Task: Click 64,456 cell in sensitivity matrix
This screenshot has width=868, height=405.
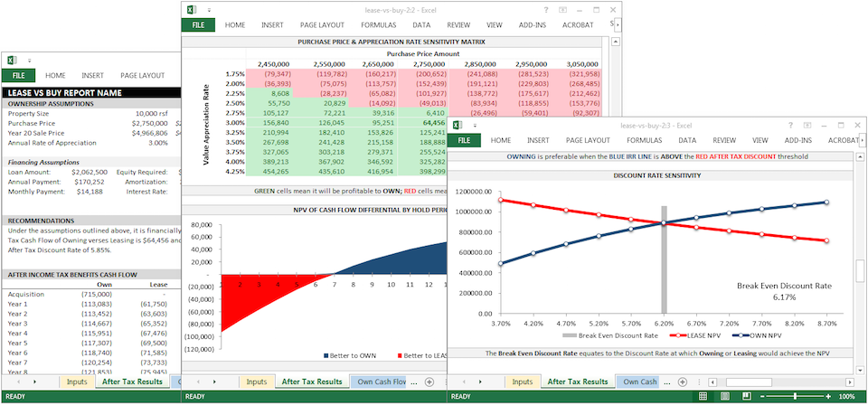Action: 433,123
